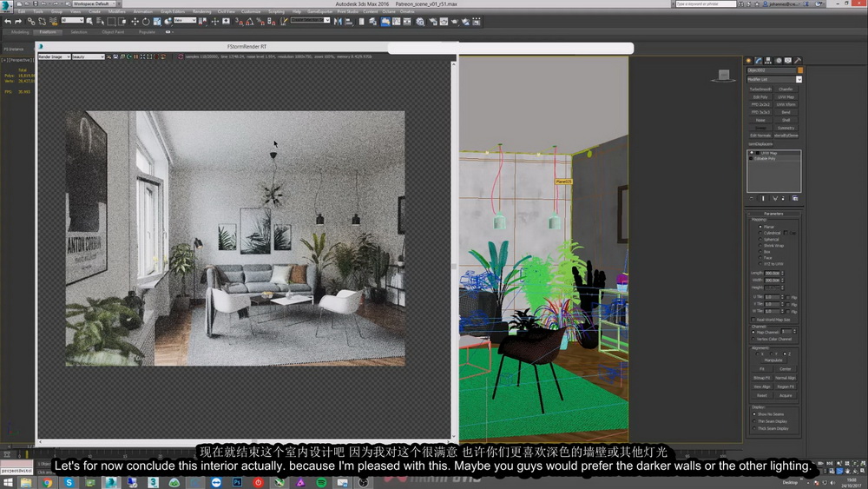Open the selection filter All dropdown
868x489 pixels.
72,21
